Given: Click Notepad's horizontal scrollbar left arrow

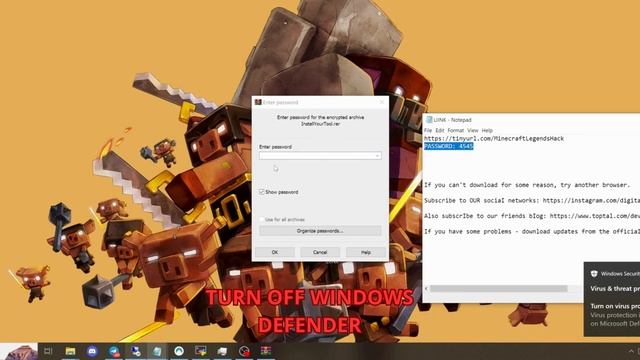Looking at the screenshot, I should tap(427, 289).
